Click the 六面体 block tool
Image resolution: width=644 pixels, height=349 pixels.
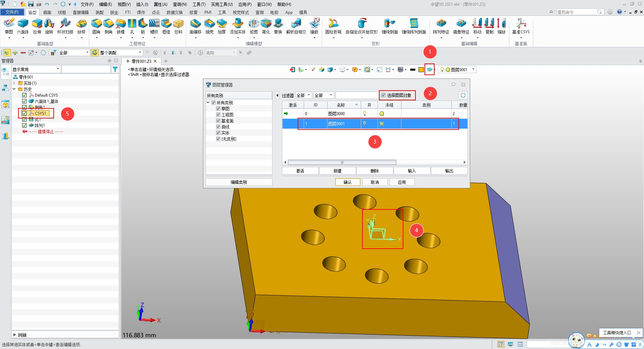tap(23, 26)
